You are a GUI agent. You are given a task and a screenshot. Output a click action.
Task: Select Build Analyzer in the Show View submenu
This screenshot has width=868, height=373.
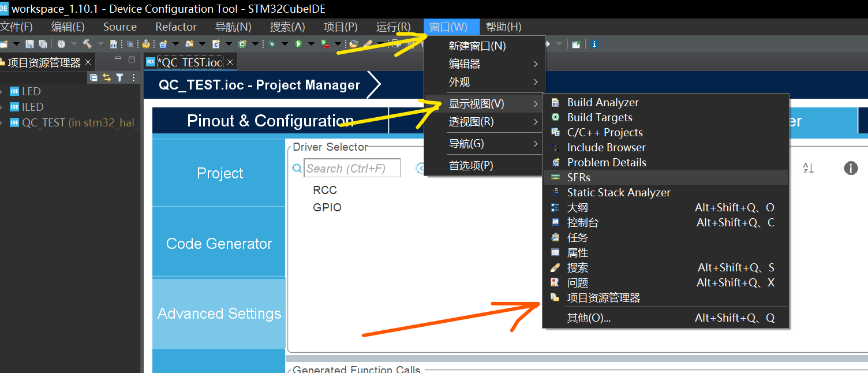pos(665,102)
